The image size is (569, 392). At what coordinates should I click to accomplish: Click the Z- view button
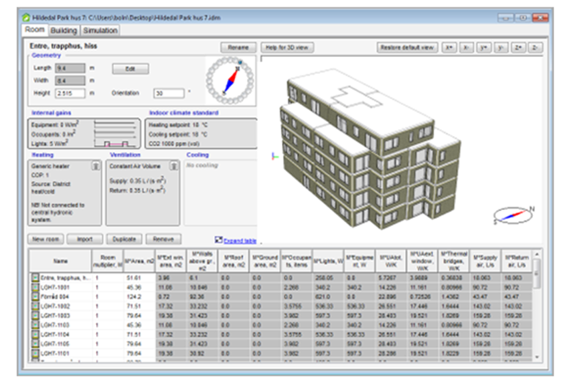coord(536,48)
